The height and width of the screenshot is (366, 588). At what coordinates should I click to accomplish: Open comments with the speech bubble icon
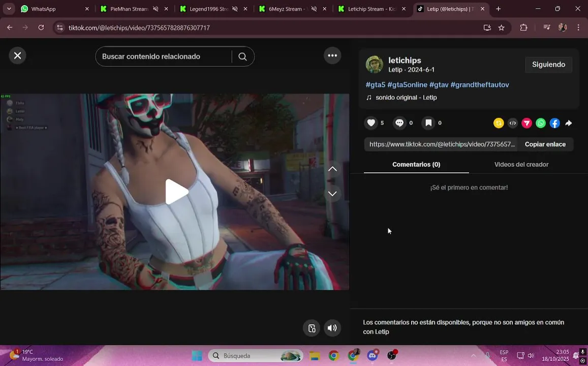click(x=399, y=123)
